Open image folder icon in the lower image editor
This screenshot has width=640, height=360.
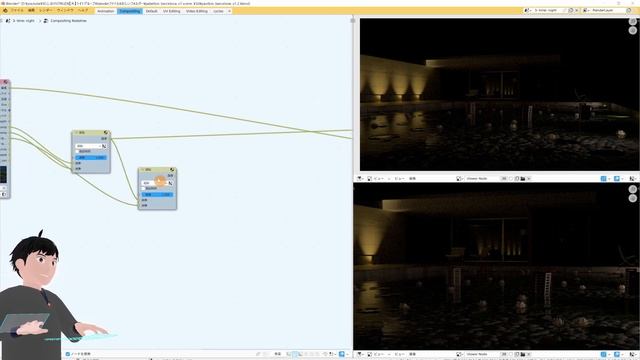[x=522, y=354]
